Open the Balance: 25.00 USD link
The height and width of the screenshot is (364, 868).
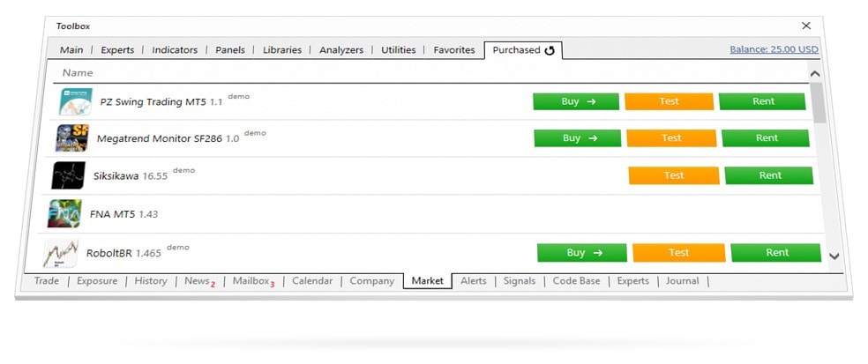click(774, 50)
